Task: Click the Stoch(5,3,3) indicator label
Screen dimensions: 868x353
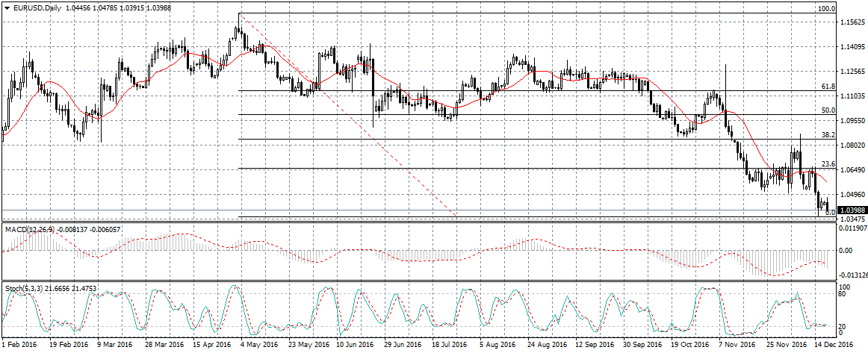Action: 23,287
